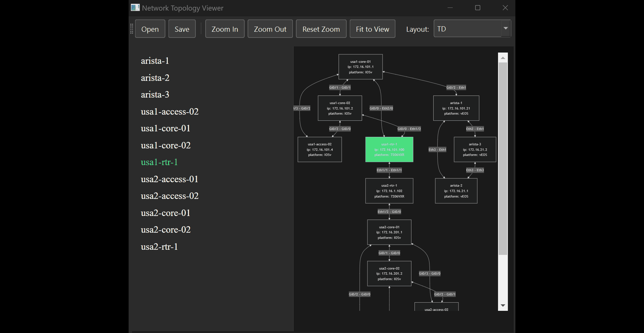This screenshot has height=333, width=644.
Task: Select arista-3 from the sidebar list
Action: (x=155, y=95)
